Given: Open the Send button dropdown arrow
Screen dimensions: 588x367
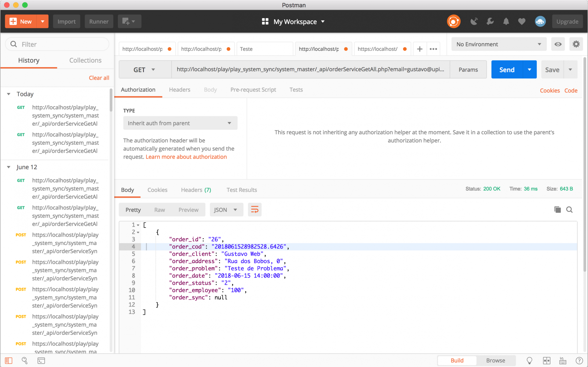Looking at the screenshot, I should point(530,70).
